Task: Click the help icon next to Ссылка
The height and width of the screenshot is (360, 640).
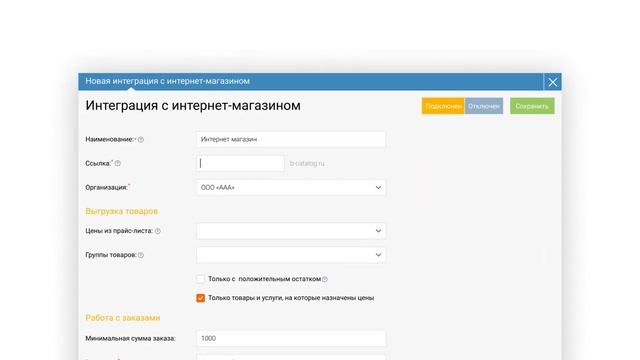Action: click(x=118, y=163)
